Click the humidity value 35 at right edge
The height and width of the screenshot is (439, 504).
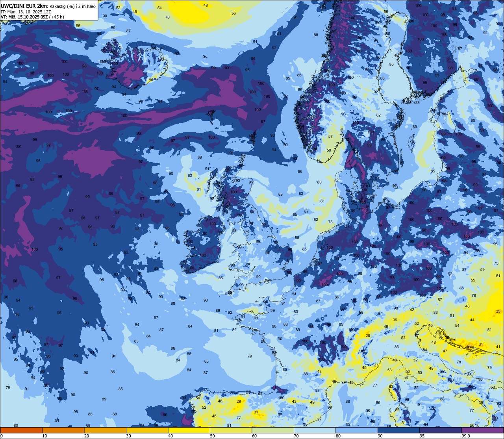click(x=498, y=311)
